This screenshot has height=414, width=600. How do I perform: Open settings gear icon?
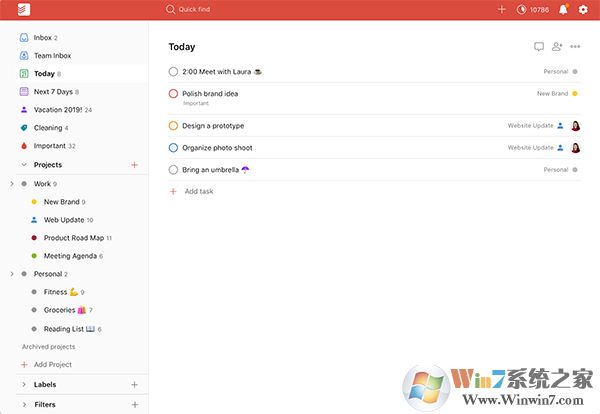(583, 9)
